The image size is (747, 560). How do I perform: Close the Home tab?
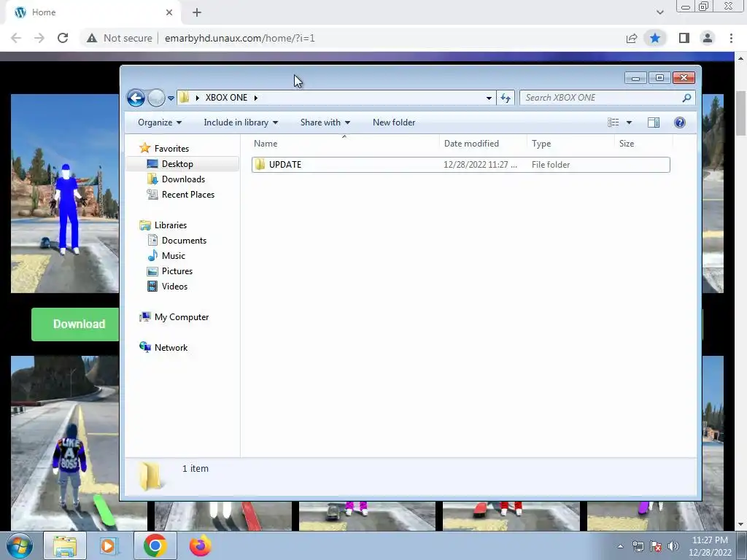point(169,12)
